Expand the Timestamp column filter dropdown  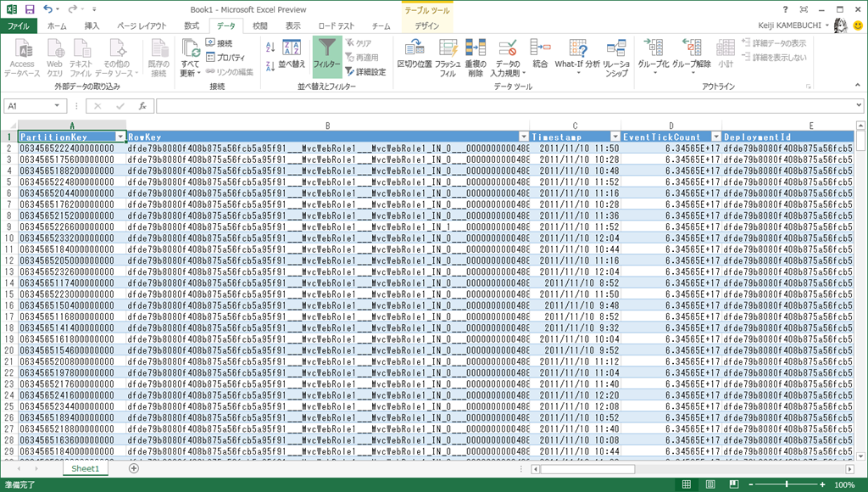tap(614, 137)
